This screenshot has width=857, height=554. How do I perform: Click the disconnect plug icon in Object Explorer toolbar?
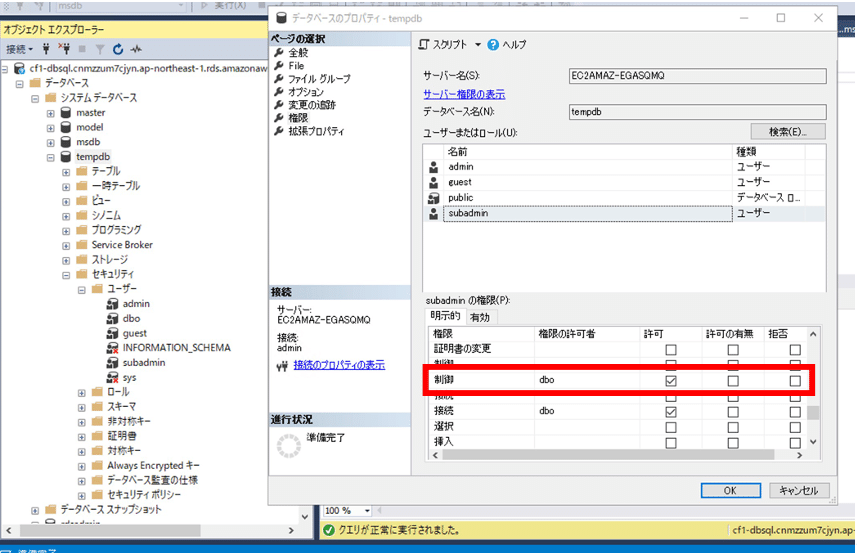[64, 49]
